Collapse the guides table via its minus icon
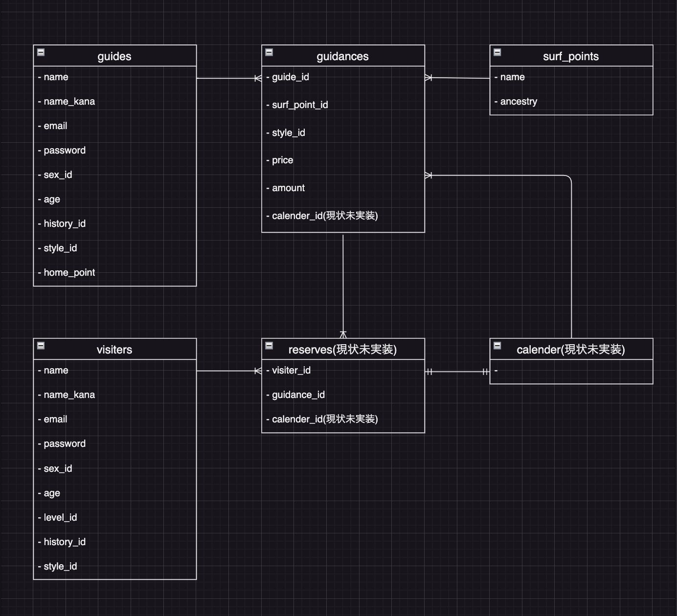 pos(41,52)
